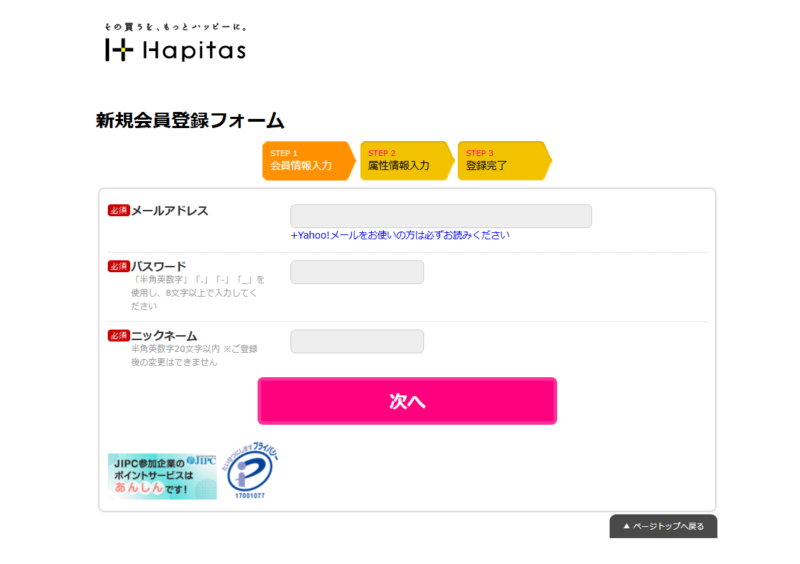Click the ニックネーム field label
The height and width of the screenshot is (564, 800).
point(164,335)
